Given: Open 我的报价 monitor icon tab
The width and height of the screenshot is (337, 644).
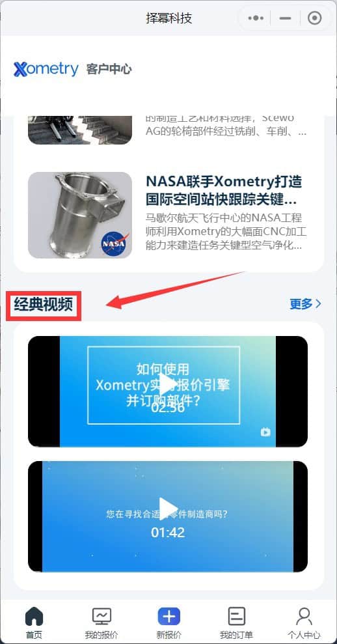Looking at the screenshot, I should coord(101,617).
